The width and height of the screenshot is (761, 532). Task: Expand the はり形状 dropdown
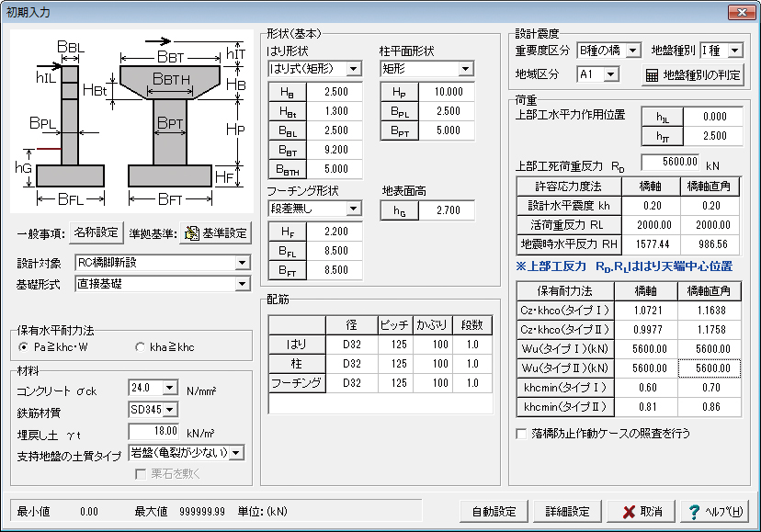[354, 69]
